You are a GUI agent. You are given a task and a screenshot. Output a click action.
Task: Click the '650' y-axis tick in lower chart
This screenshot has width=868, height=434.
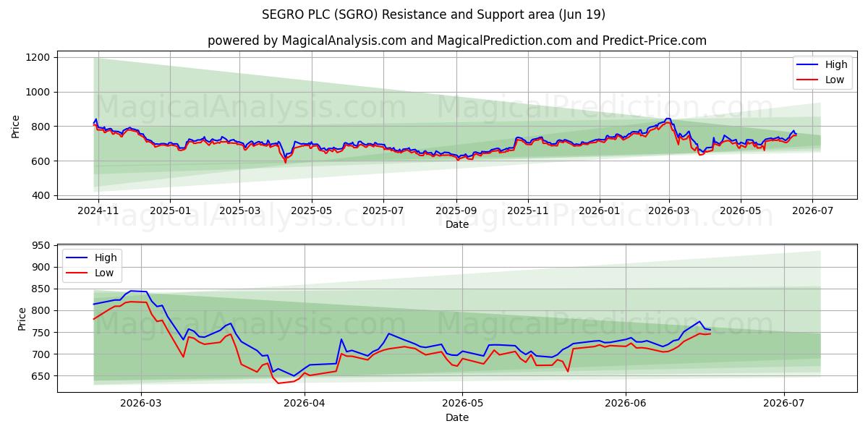point(41,376)
